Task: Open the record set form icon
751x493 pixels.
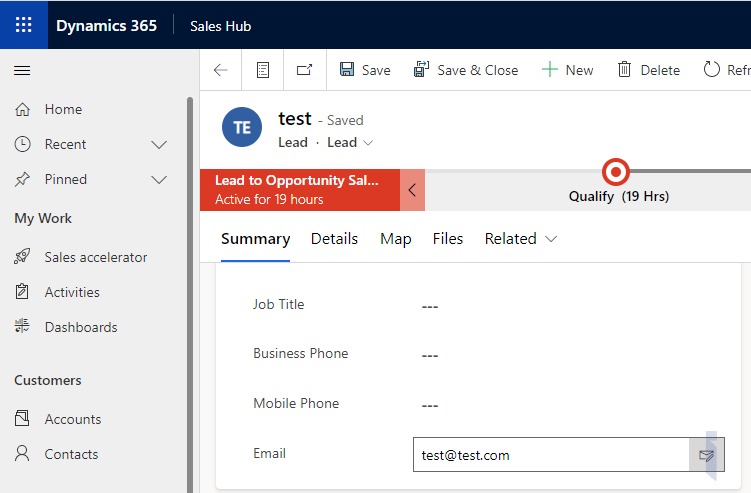Action: [x=262, y=70]
